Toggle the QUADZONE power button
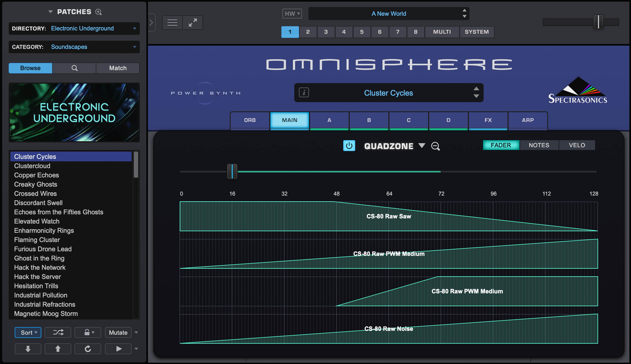Screen dimensions: 631x364 pos(349,146)
